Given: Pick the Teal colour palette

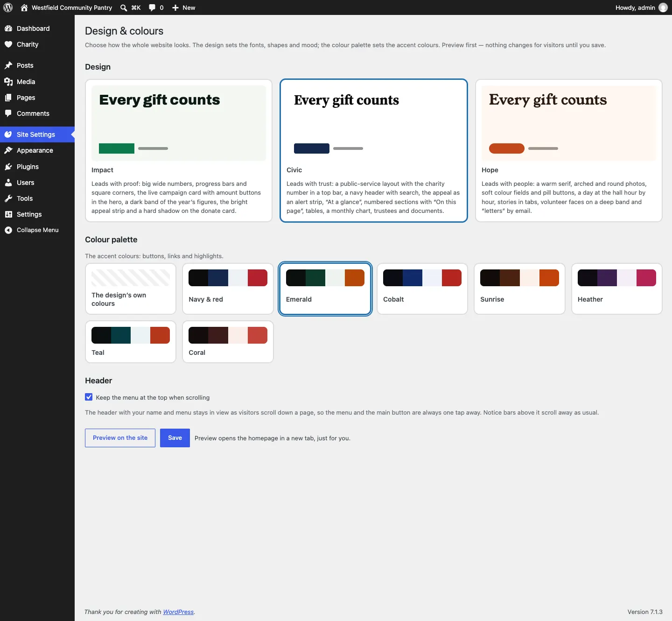Looking at the screenshot, I should 131,342.
